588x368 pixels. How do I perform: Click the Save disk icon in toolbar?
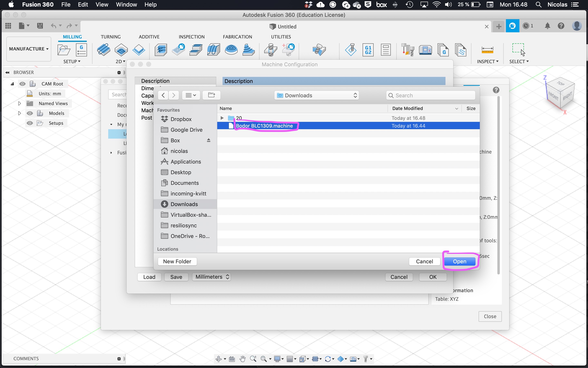point(40,26)
